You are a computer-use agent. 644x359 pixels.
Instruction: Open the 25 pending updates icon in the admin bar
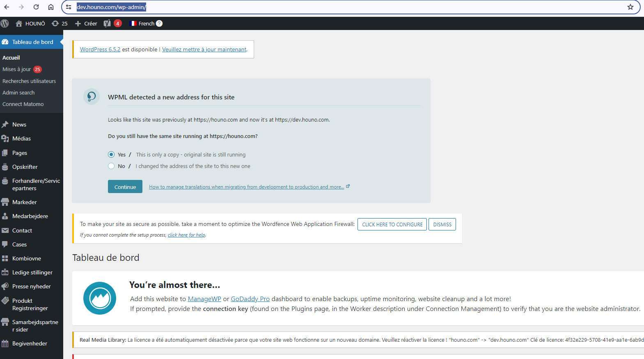(x=55, y=23)
